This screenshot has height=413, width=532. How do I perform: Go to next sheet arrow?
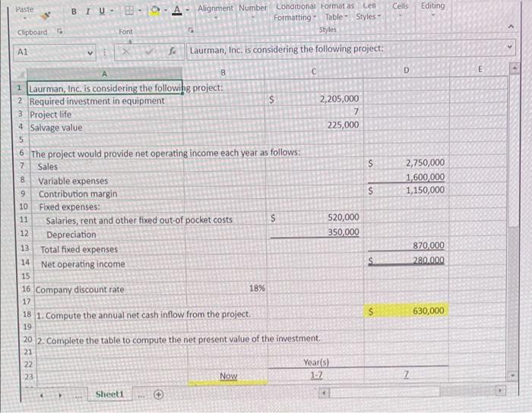60,395
